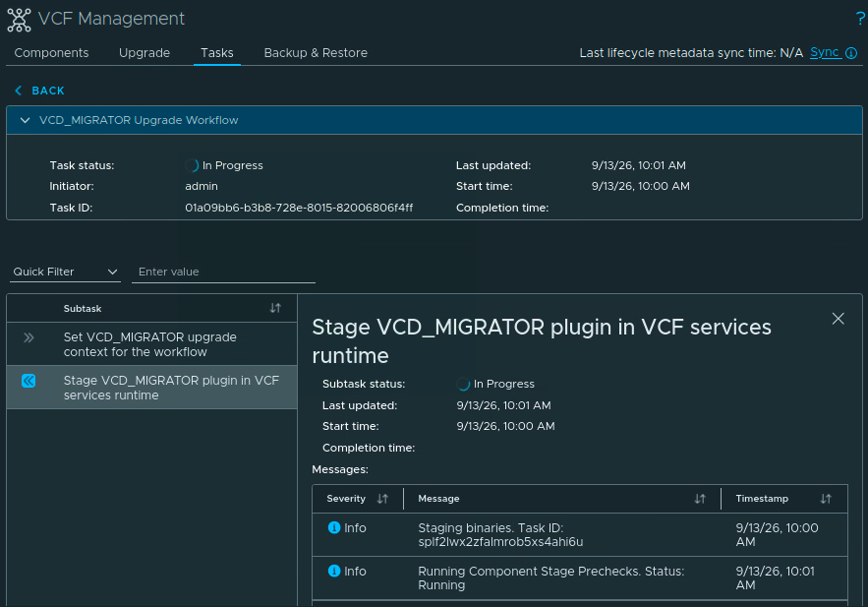Switch to the Upgrade tab

tap(145, 52)
